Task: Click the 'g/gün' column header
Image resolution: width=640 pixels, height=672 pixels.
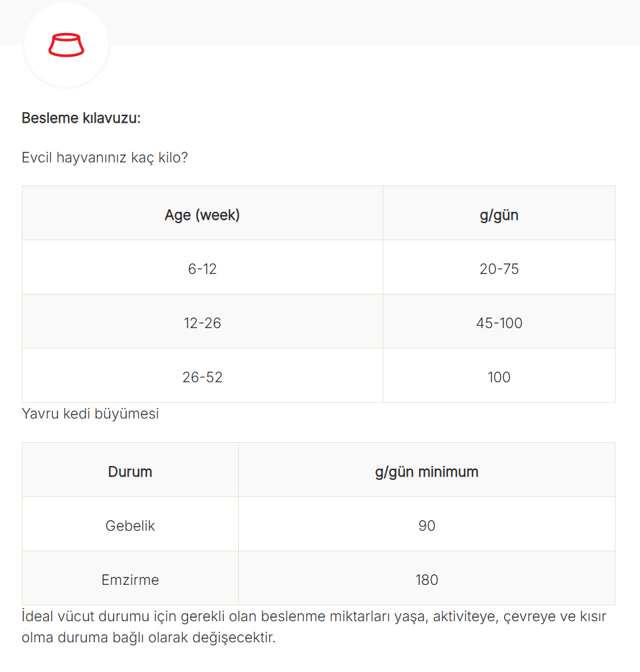Action: pos(499,213)
